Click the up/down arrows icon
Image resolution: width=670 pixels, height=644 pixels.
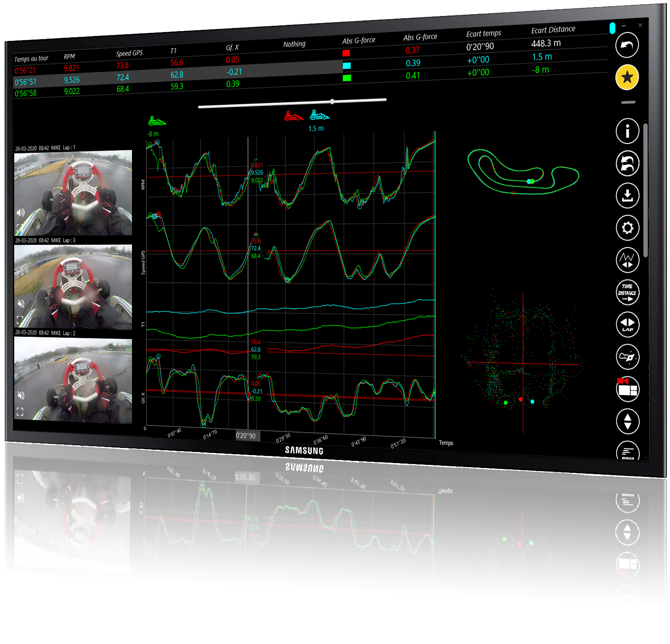(627, 421)
